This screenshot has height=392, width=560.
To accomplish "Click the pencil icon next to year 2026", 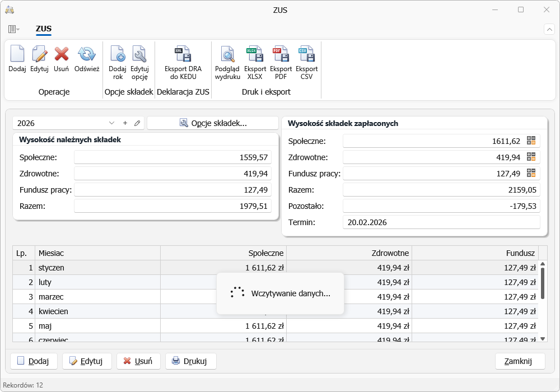I will (x=137, y=123).
